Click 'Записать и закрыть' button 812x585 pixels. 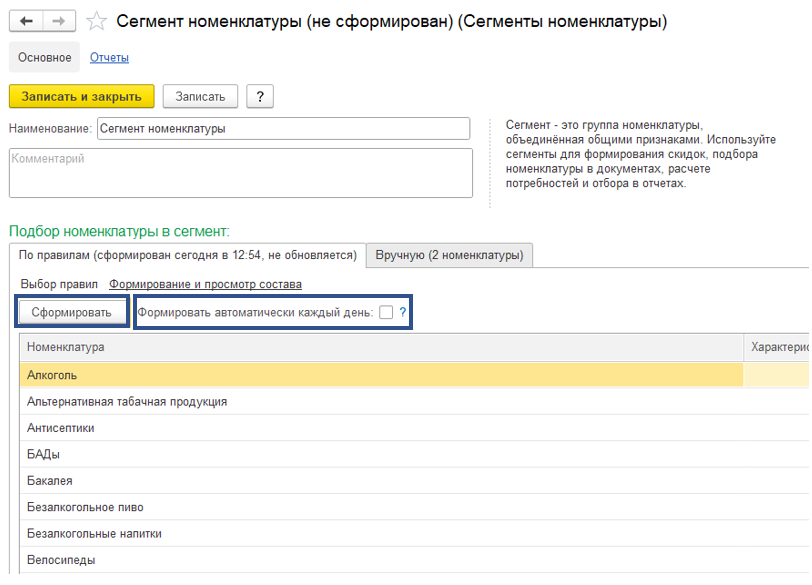(82, 97)
